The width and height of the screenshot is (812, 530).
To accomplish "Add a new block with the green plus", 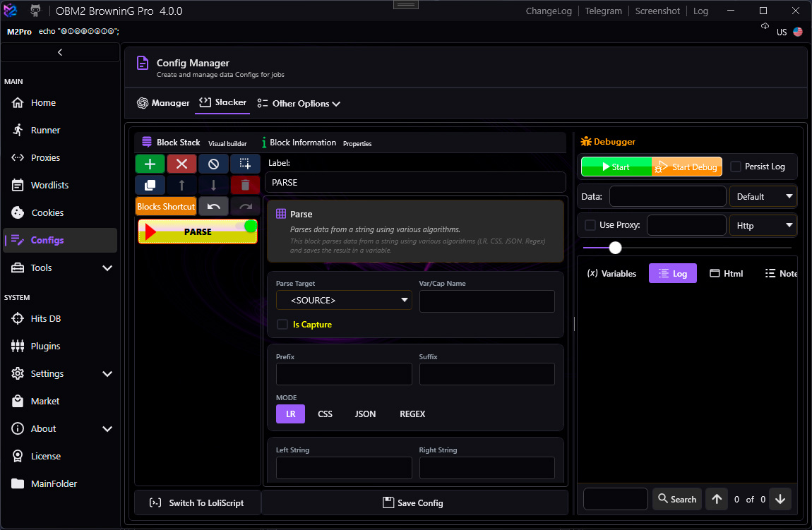I will pyautogui.click(x=150, y=164).
